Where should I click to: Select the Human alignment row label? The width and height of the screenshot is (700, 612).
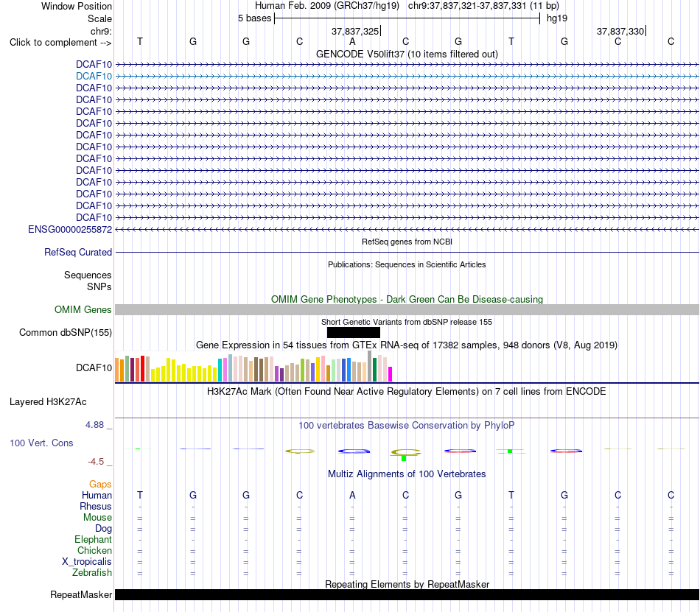97,496
